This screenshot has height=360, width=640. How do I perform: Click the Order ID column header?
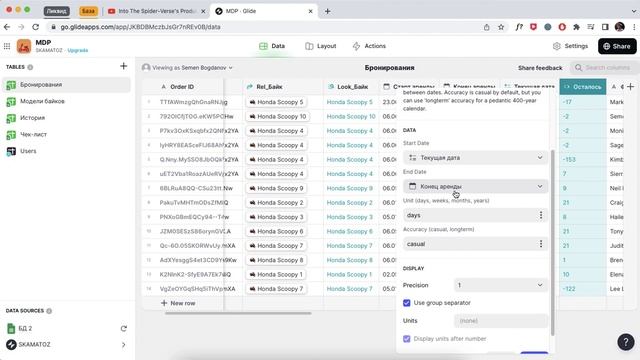click(x=182, y=87)
